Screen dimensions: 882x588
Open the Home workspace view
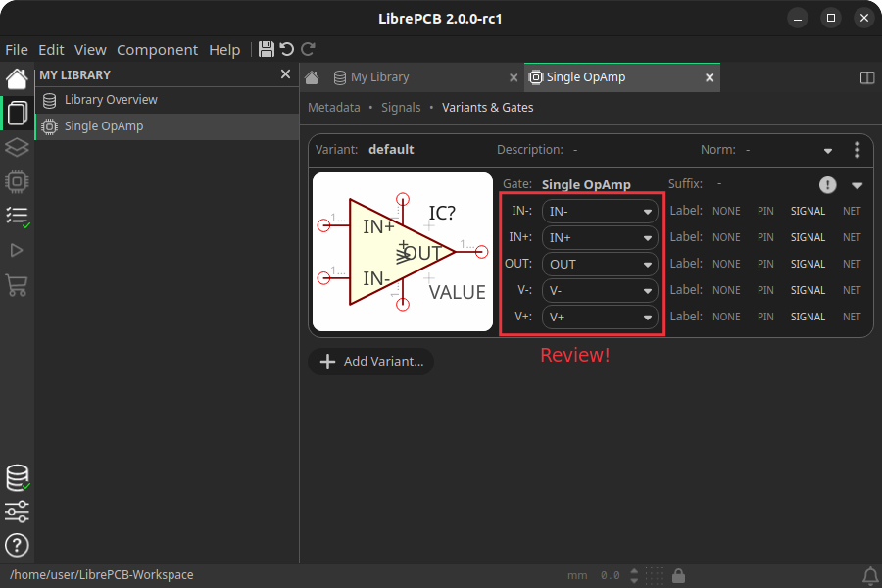(16, 76)
